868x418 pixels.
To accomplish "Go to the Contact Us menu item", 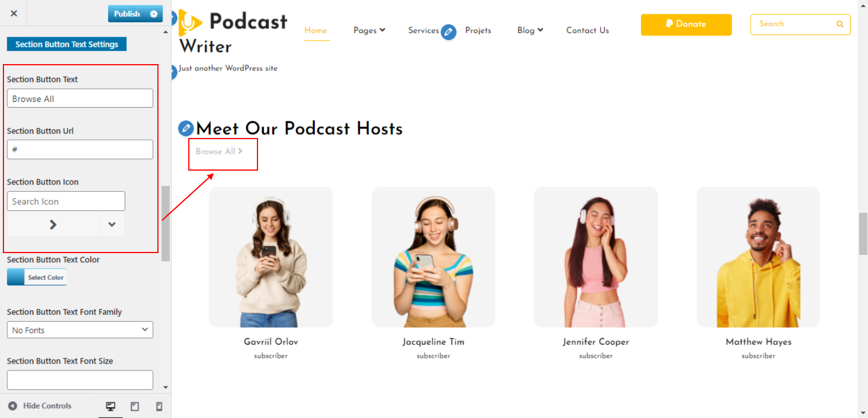I will click(x=588, y=30).
